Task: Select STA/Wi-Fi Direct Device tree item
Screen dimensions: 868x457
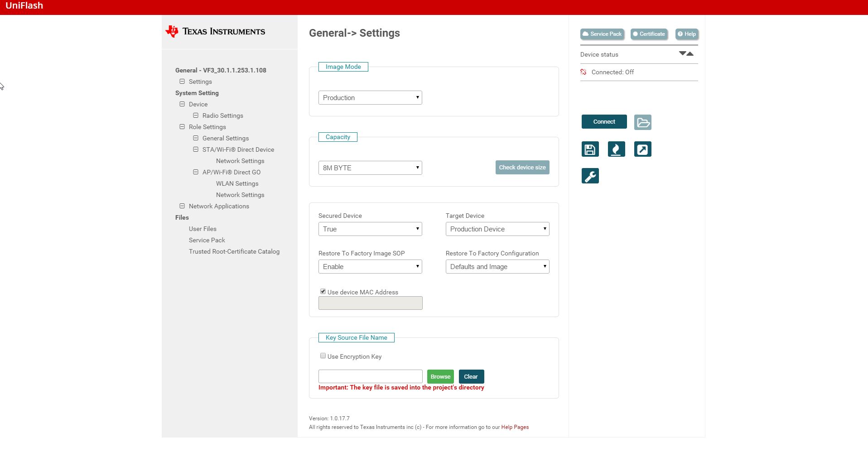Action: (238, 149)
